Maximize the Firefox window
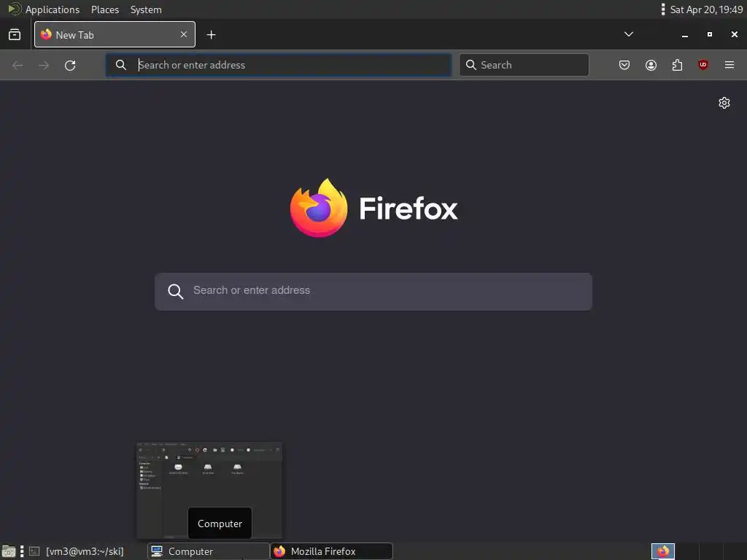The height and width of the screenshot is (560, 747). point(709,34)
